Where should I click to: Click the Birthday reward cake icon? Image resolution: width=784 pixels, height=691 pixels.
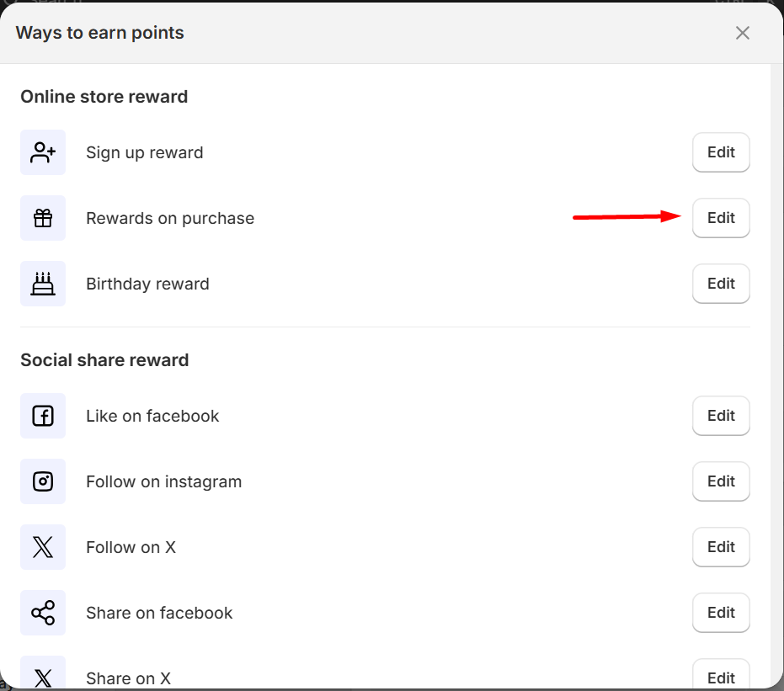pos(43,284)
